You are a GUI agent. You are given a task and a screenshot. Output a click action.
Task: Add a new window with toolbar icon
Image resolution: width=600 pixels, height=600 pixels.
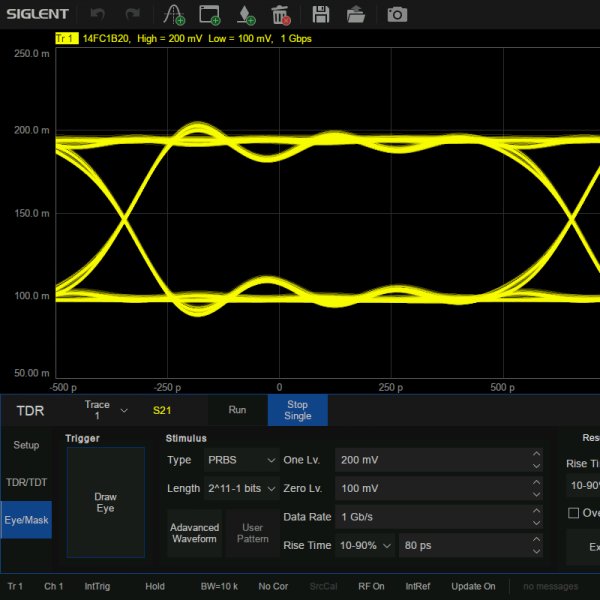209,14
